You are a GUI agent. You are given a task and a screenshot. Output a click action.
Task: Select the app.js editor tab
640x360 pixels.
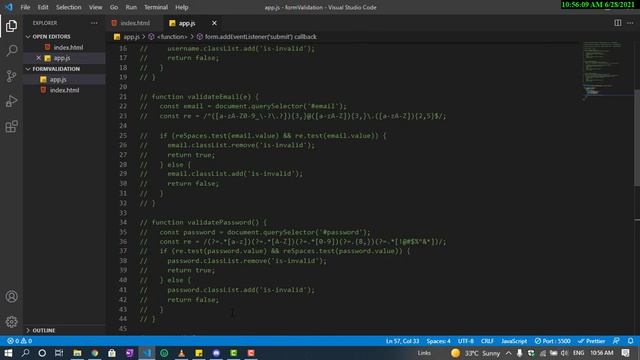(187, 23)
